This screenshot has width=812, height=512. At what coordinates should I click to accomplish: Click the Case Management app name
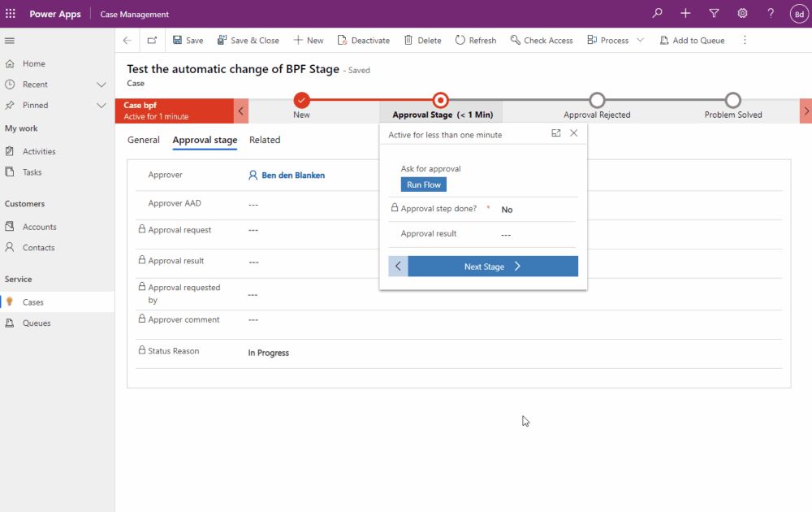[x=135, y=15]
